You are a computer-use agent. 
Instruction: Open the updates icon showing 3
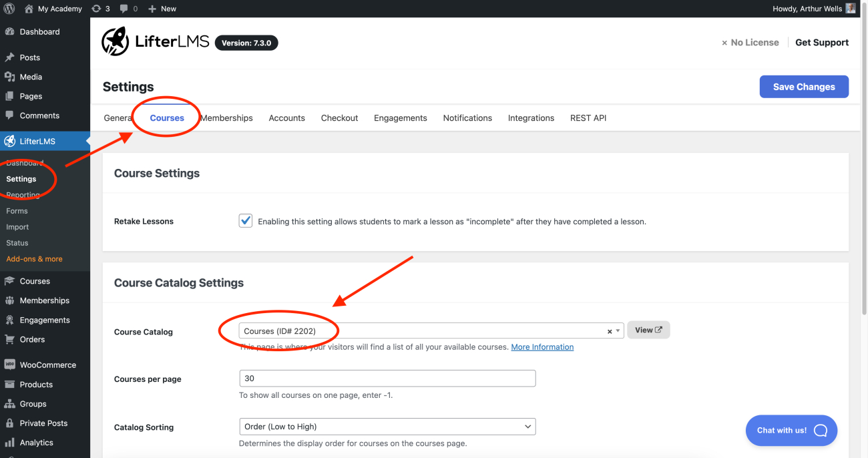pyautogui.click(x=96, y=9)
